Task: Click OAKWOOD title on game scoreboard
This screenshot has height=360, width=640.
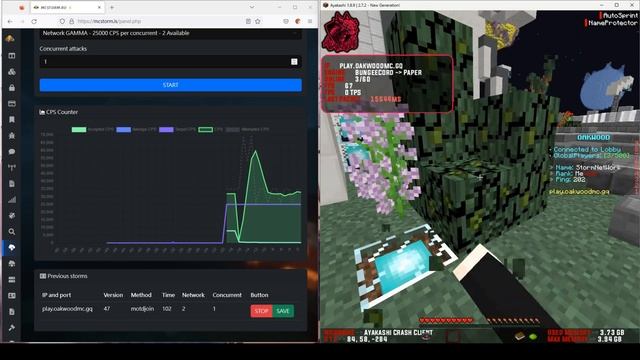Action: 593,138
